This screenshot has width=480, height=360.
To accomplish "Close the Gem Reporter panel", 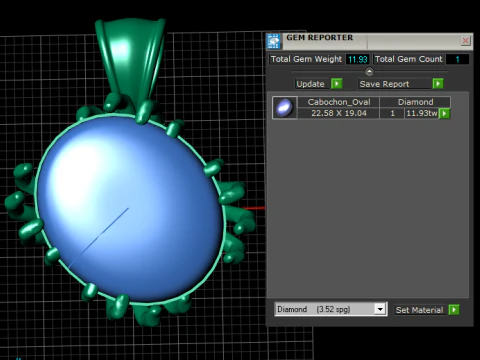I will pos(465,41).
